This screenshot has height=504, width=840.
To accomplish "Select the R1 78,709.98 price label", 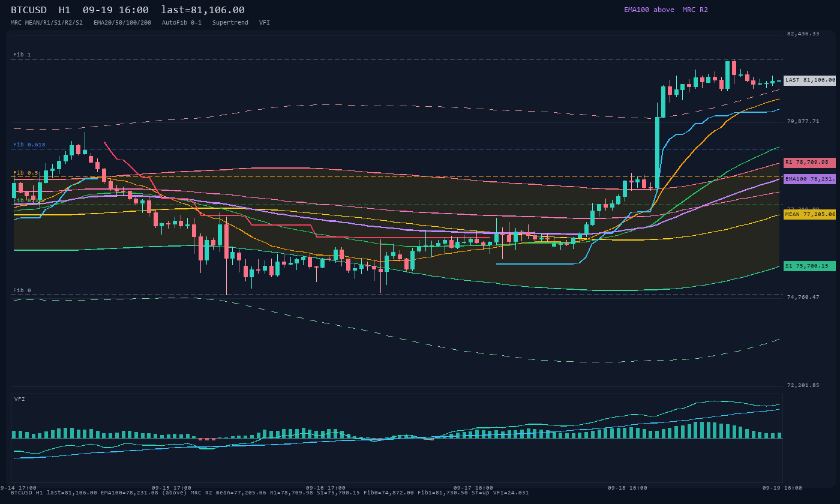I will [x=809, y=163].
